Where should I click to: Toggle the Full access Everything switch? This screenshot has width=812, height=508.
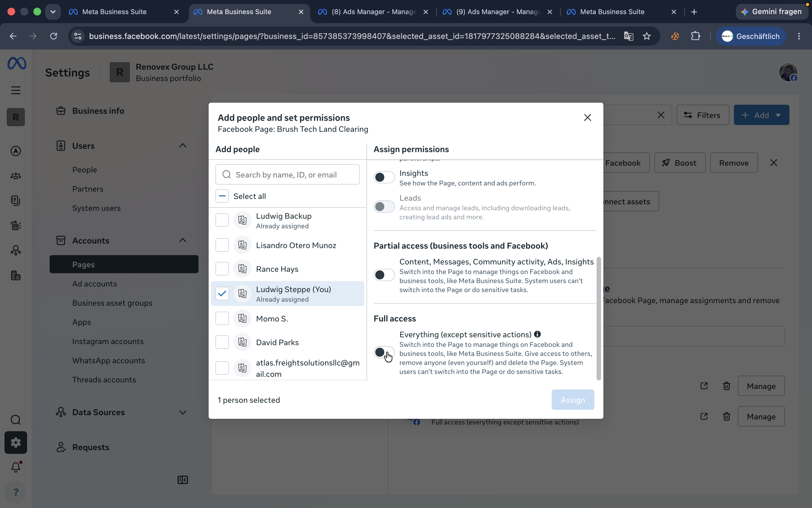pos(384,352)
